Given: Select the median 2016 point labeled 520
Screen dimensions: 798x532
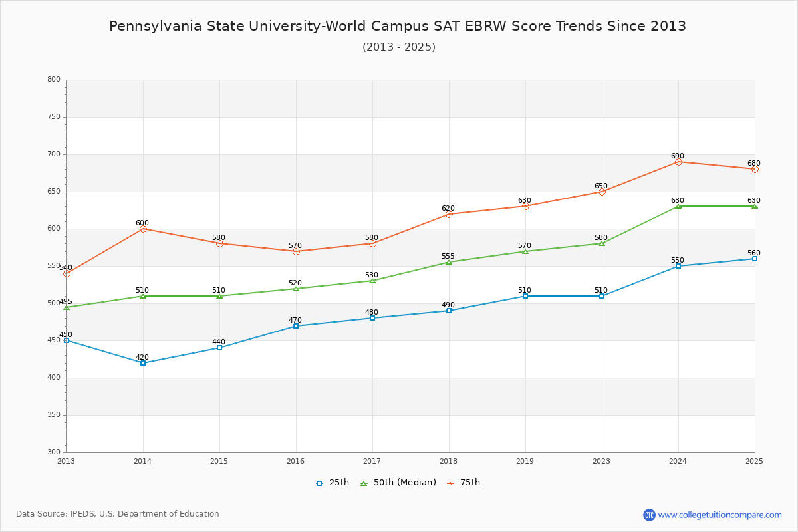Looking at the screenshot, I should tap(296, 289).
